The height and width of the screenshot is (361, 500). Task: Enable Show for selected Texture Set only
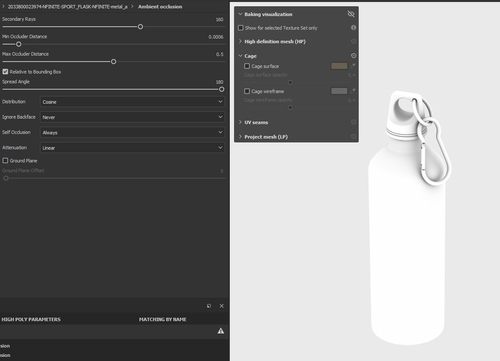point(241,28)
